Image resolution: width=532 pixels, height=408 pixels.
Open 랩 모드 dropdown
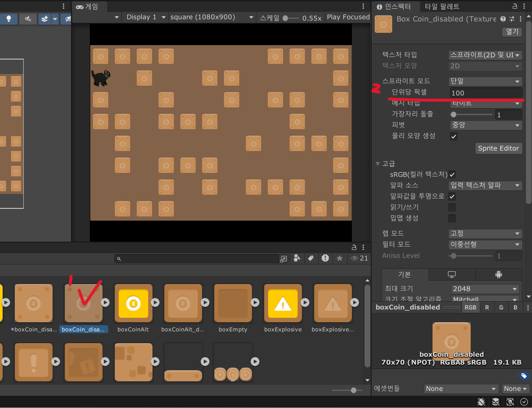click(486, 233)
